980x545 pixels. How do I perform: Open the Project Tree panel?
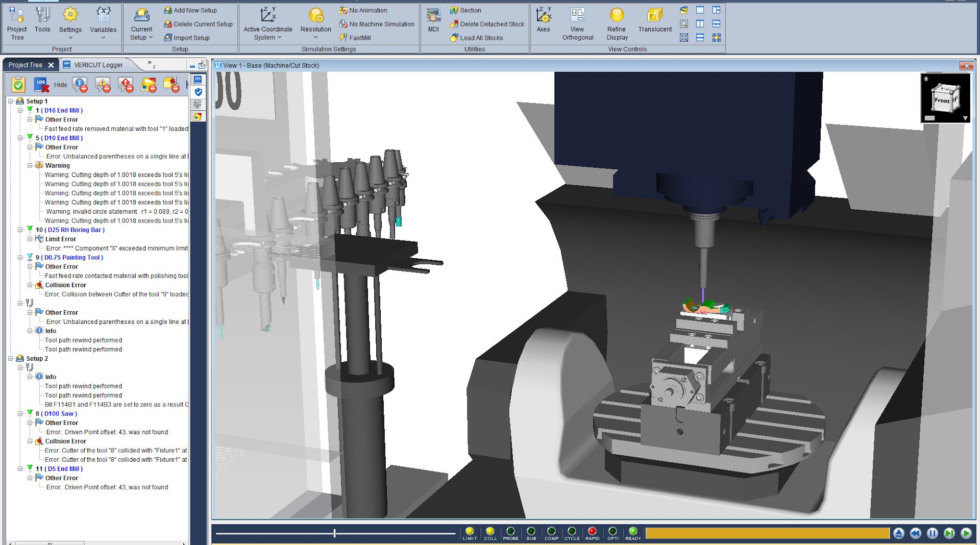[17, 23]
